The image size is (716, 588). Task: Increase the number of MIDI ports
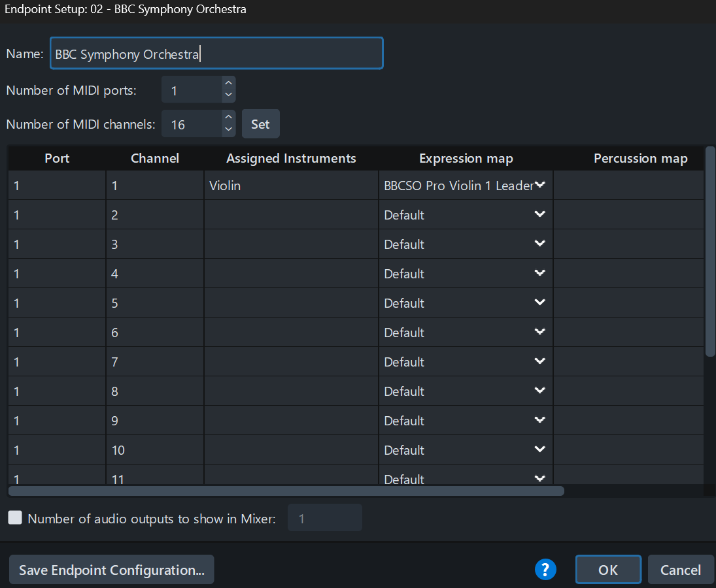(x=229, y=83)
